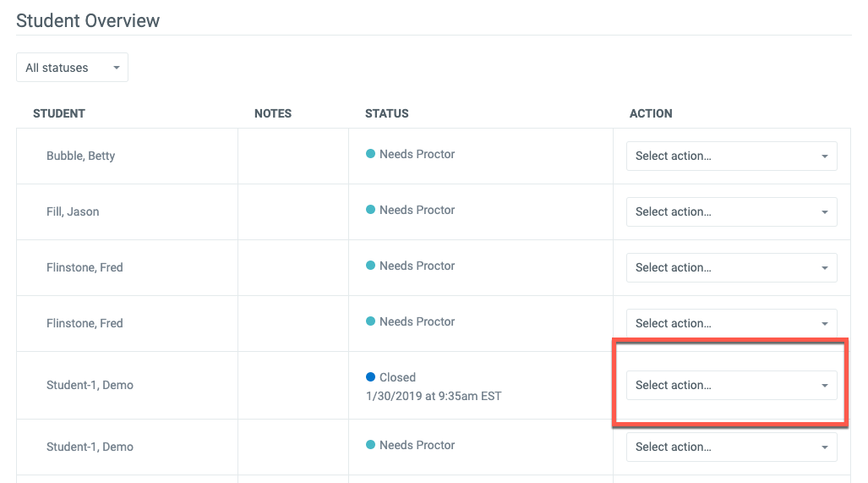The image size is (868, 483).
Task: Click the notes cell for Fill, Jason
Action: click(x=293, y=212)
